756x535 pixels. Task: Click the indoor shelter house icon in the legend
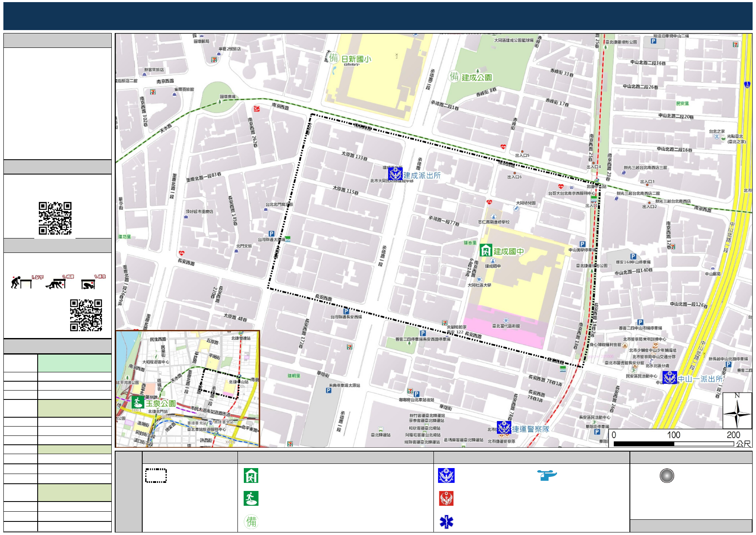251,476
